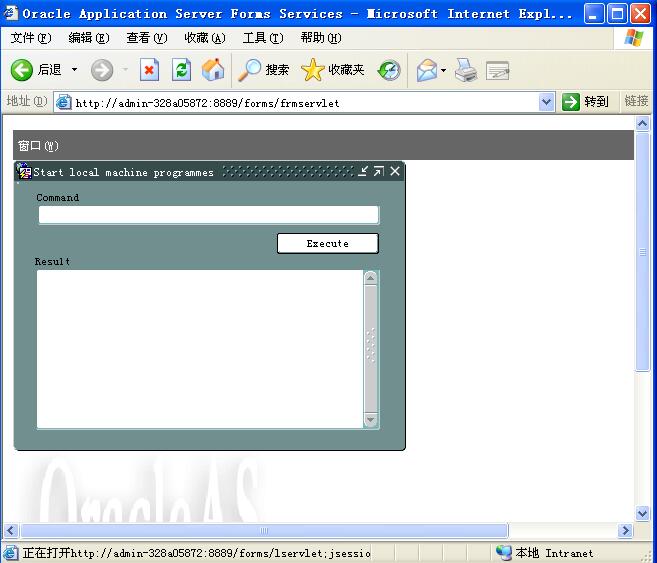The image size is (657, 563).
Task: Expand the address bar dropdown arrow
Action: 546,102
